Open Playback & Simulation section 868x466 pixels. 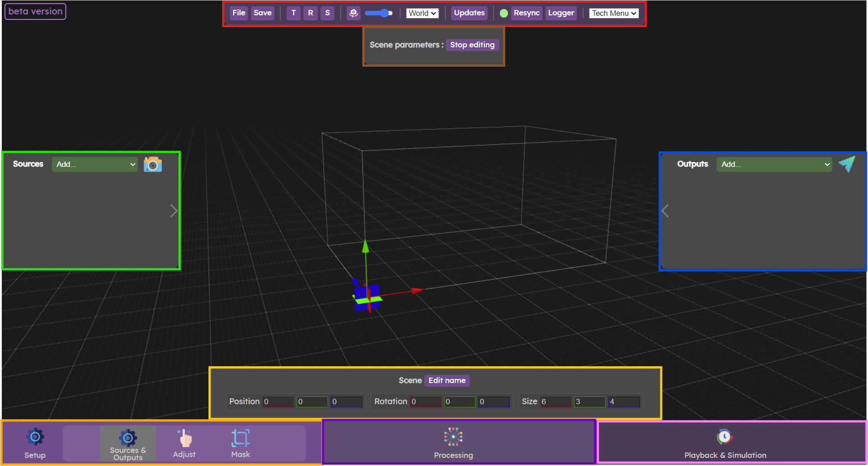click(x=725, y=443)
